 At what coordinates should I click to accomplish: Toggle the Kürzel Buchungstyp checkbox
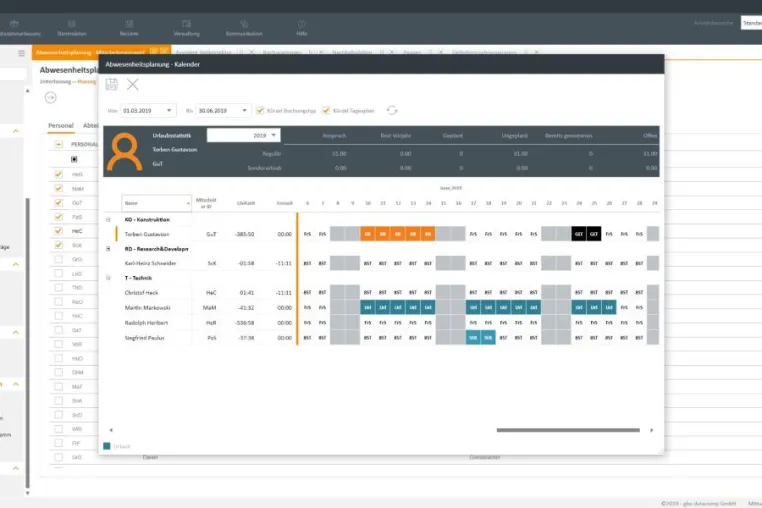[x=260, y=110]
